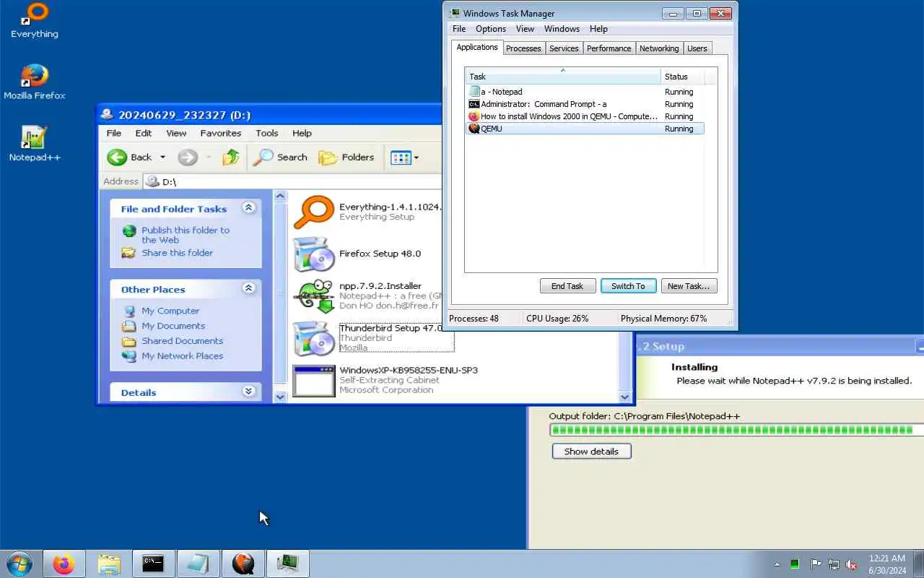Click the Share this folder link
The height and width of the screenshot is (578, 924).
[x=178, y=253]
